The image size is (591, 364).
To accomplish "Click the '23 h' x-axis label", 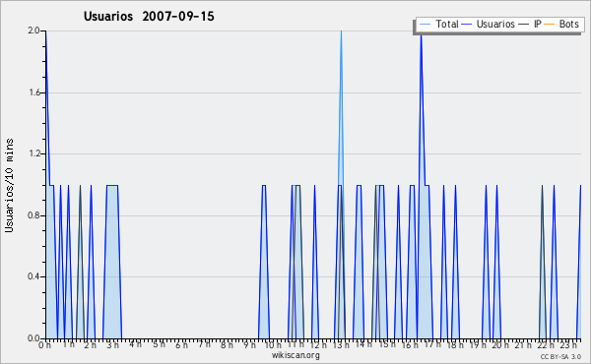I will tap(568, 344).
